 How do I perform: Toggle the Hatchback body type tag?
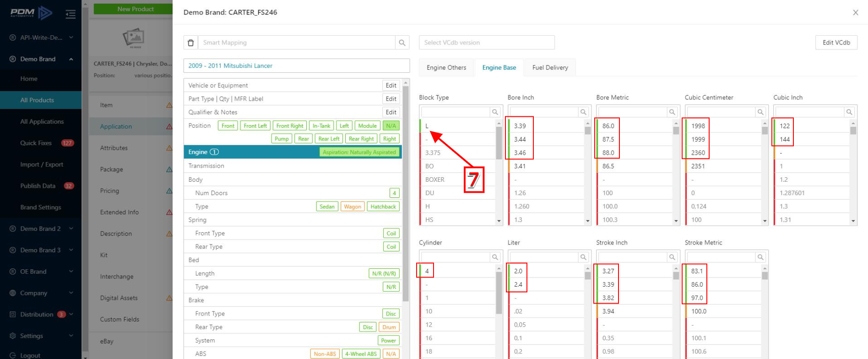[x=383, y=207]
